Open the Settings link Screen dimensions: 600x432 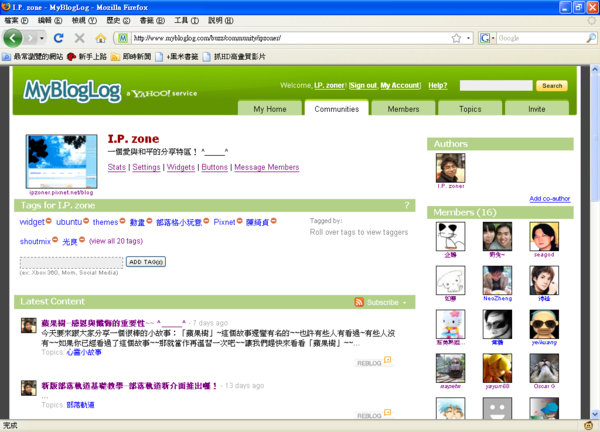pos(146,167)
